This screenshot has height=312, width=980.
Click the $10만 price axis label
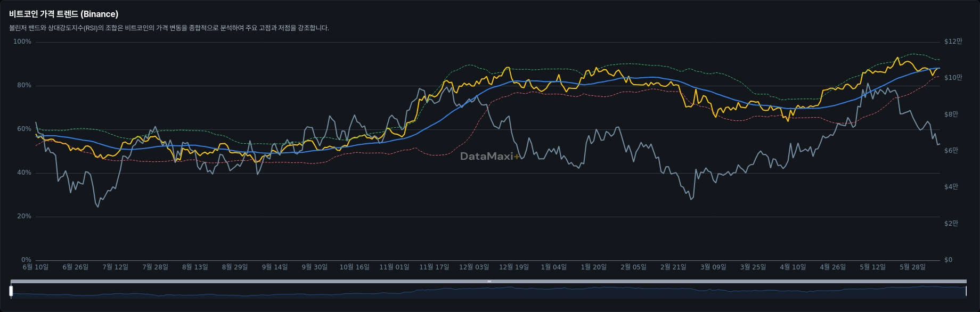tap(953, 78)
